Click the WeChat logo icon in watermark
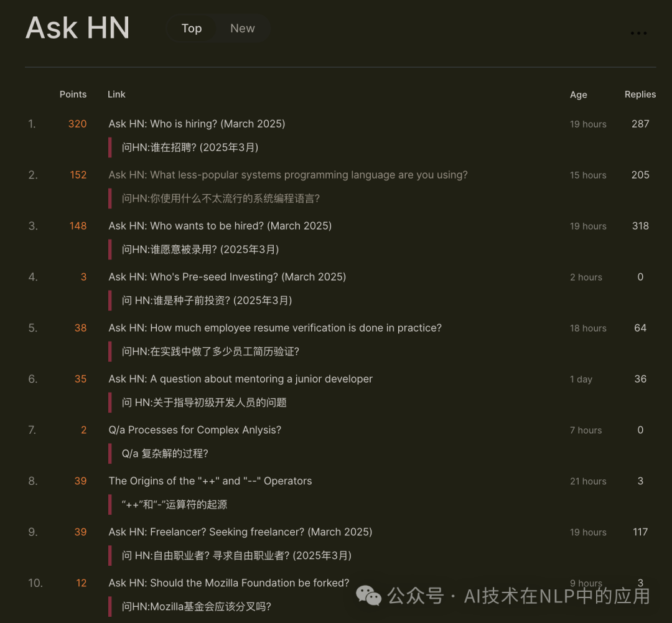The width and height of the screenshot is (672, 623). pyautogui.click(x=368, y=596)
